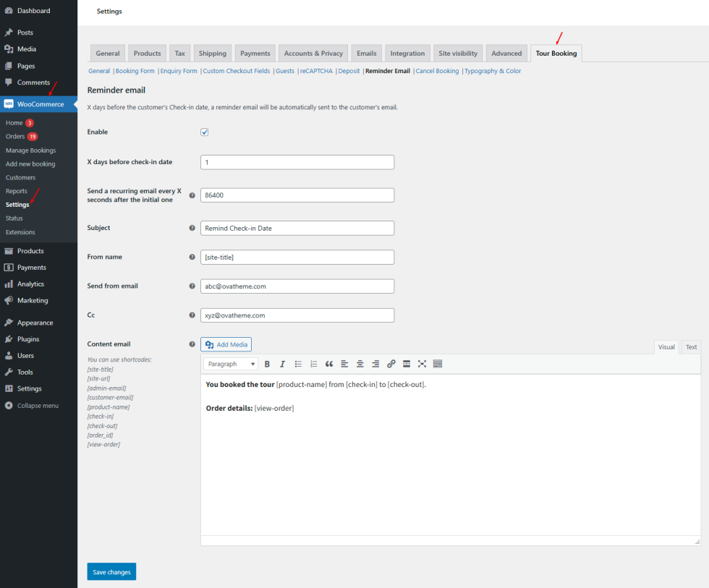Viewport: 709px width, 588px height.
Task: Open the Payments settings tab
Action: pyautogui.click(x=255, y=54)
